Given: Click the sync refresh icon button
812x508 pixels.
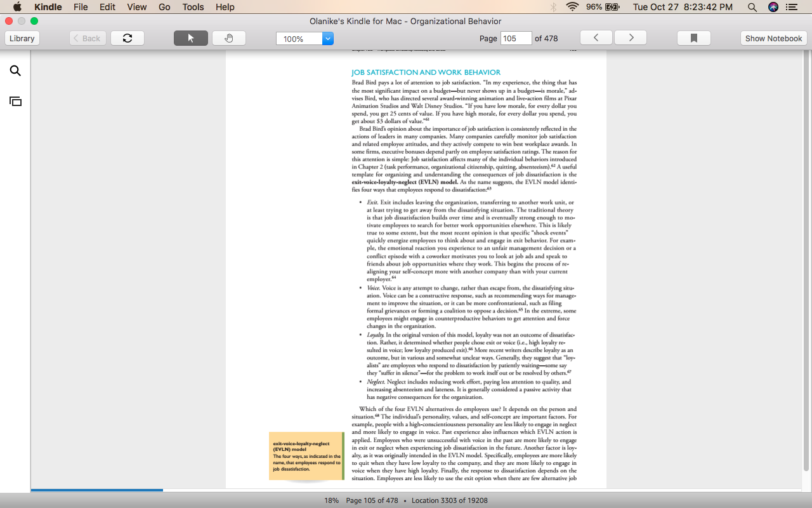Looking at the screenshot, I should (128, 38).
